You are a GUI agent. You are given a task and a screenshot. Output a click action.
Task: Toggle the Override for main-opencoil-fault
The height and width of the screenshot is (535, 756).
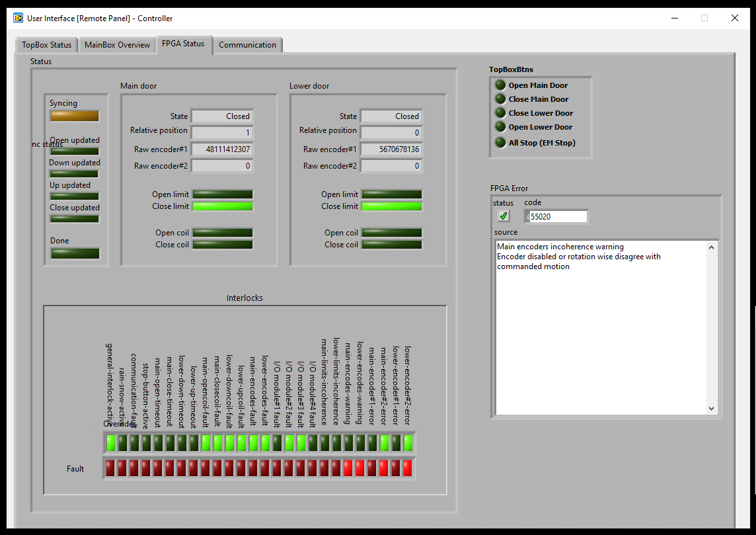coord(206,443)
